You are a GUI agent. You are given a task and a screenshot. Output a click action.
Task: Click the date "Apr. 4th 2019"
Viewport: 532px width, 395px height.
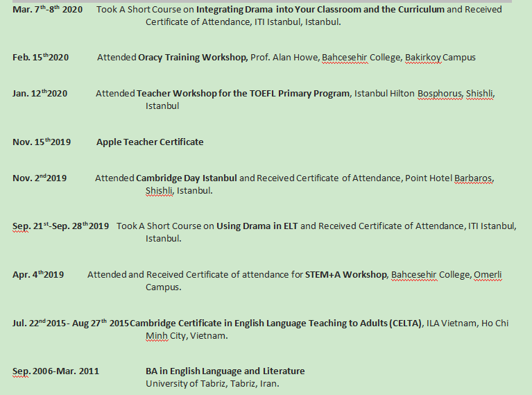click(38, 275)
